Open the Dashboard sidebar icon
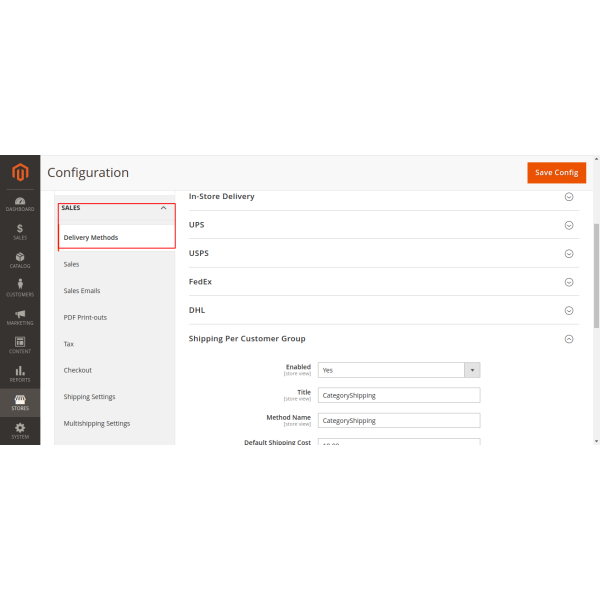This screenshot has height=600, width=600. (x=20, y=202)
